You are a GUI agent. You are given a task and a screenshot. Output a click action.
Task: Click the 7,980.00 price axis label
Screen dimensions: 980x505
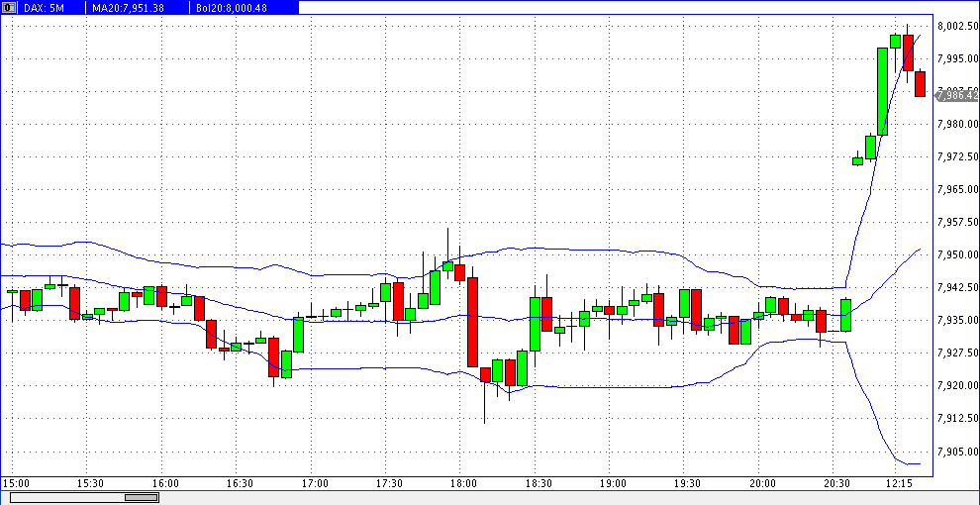pos(956,124)
